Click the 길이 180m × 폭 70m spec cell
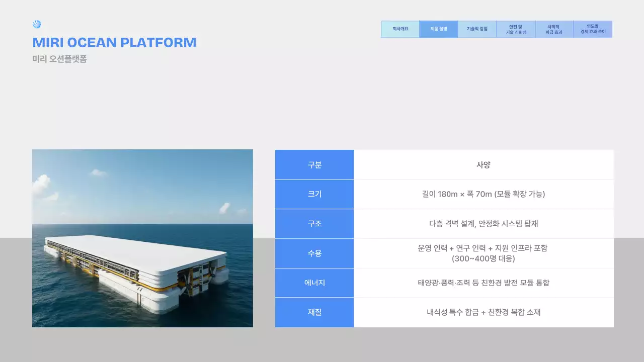This screenshot has height=362, width=644. (x=484, y=194)
